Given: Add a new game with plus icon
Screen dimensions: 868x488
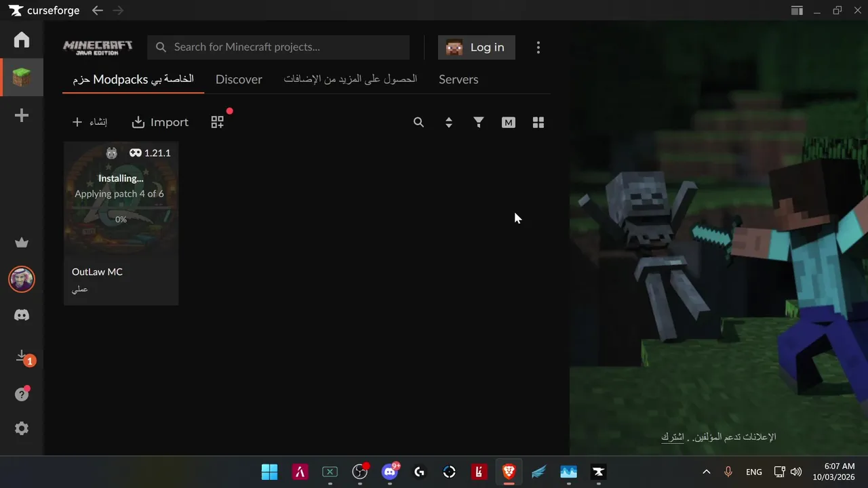Looking at the screenshot, I should (x=22, y=115).
